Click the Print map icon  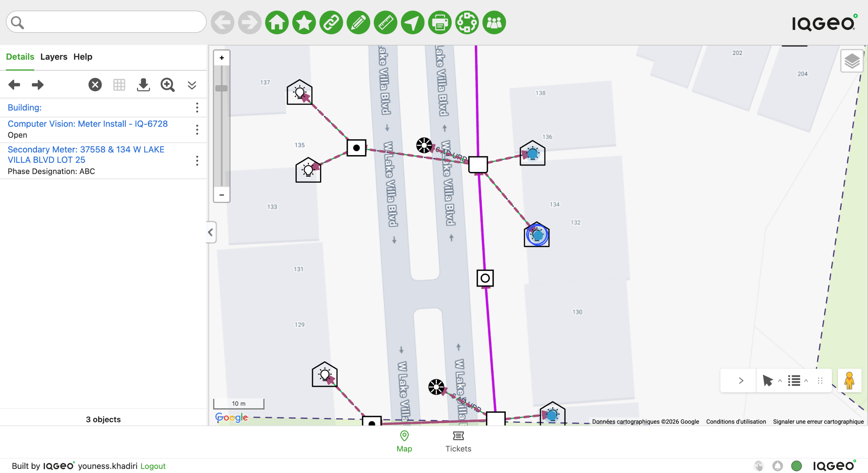pyautogui.click(x=440, y=23)
